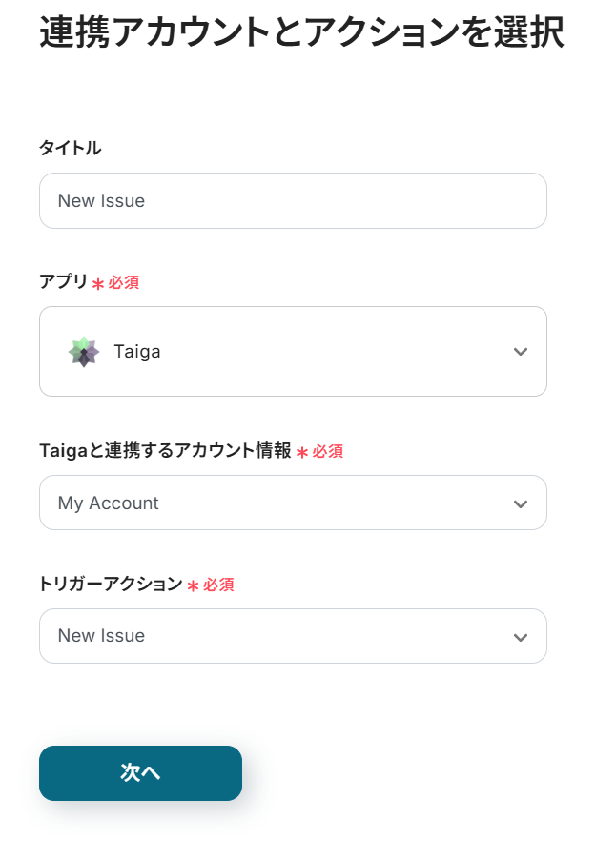The height and width of the screenshot is (841, 616).
Task: Click the アプリ field label
Action: tap(63, 282)
